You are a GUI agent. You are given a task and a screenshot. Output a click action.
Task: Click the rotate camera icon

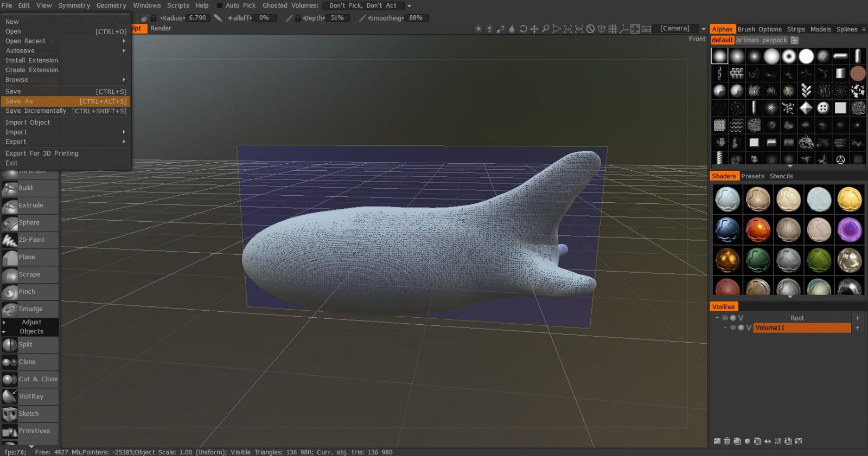[523, 29]
